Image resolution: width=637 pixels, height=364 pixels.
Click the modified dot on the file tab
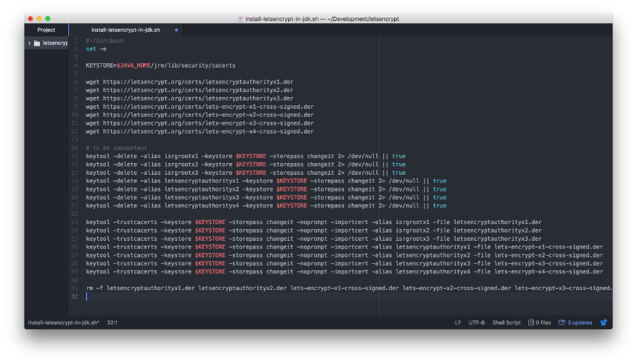[x=176, y=30]
